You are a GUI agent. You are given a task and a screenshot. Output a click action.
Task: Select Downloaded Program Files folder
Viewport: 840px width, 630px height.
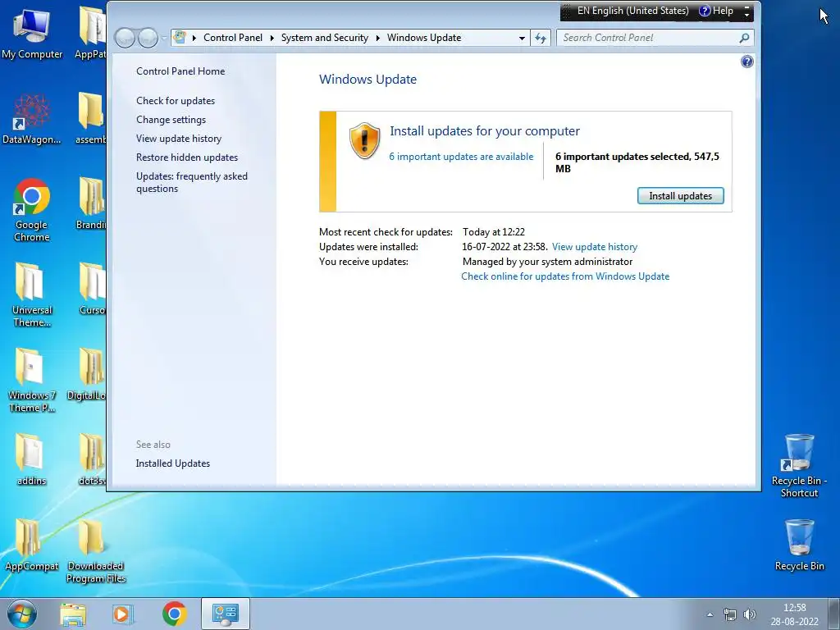[x=95, y=551]
